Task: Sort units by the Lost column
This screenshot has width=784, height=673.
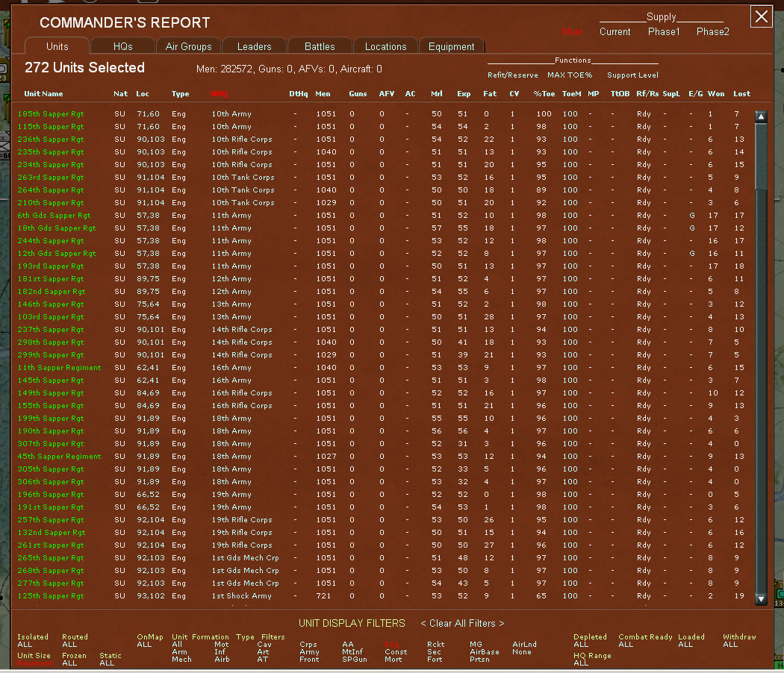Action: point(742,94)
